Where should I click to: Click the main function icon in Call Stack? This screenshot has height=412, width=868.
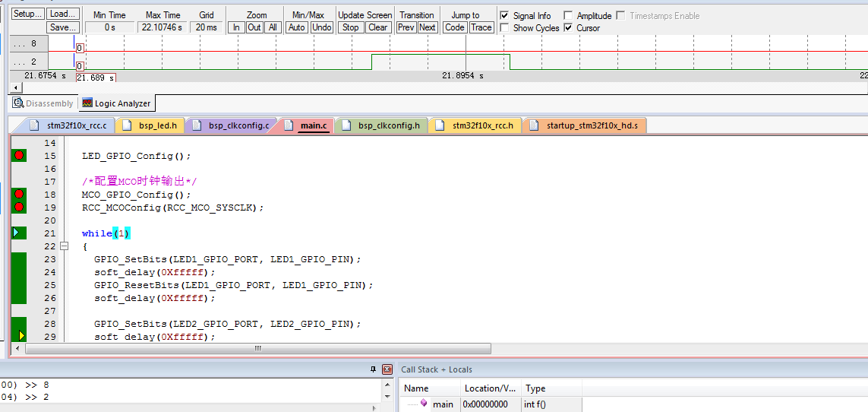point(424,404)
